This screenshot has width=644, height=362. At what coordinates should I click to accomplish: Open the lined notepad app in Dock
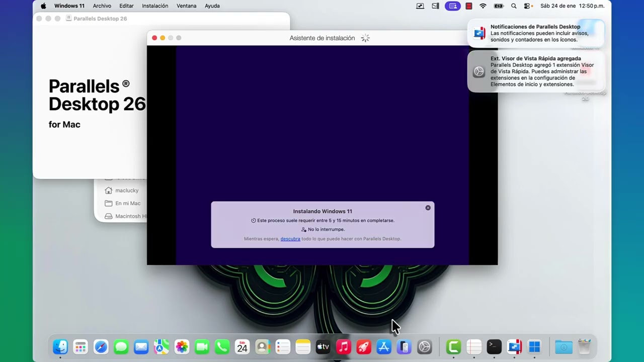coord(473,347)
